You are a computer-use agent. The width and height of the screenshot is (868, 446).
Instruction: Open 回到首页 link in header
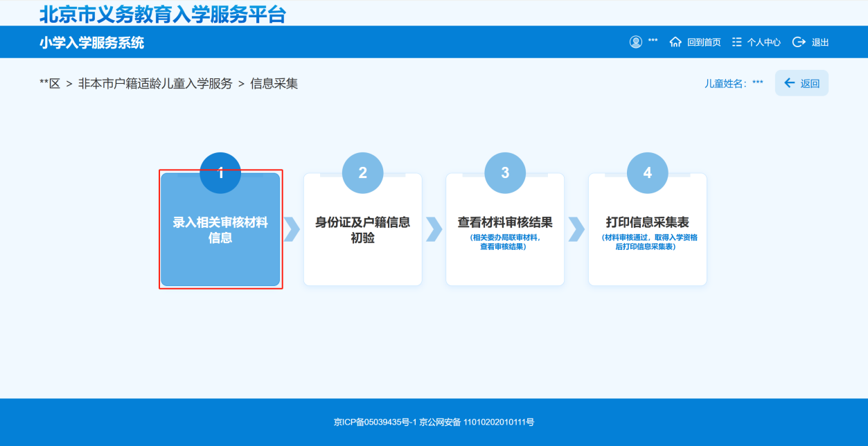click(x=704, y=42)
